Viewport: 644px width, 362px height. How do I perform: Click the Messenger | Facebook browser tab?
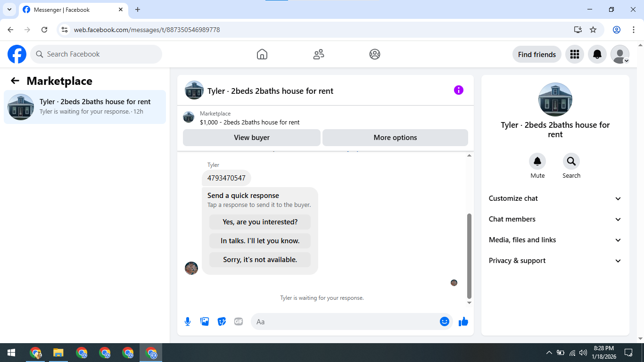click(x=73, y=10)
